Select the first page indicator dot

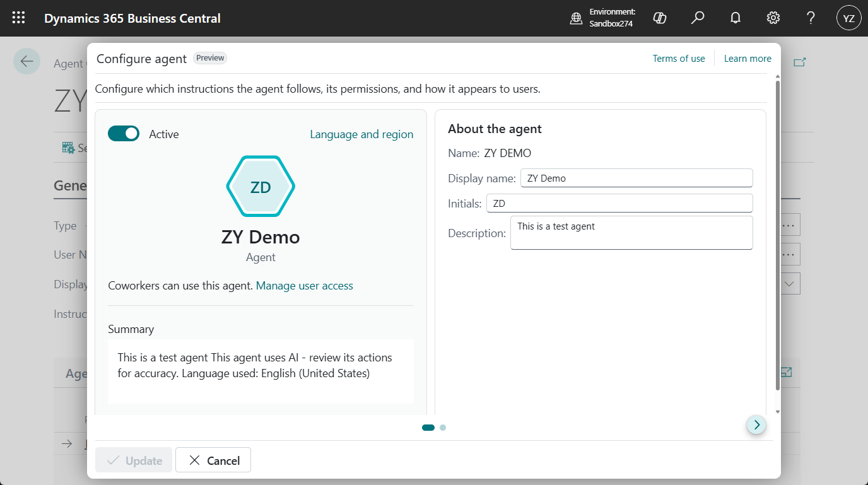[x=428, y=428]
